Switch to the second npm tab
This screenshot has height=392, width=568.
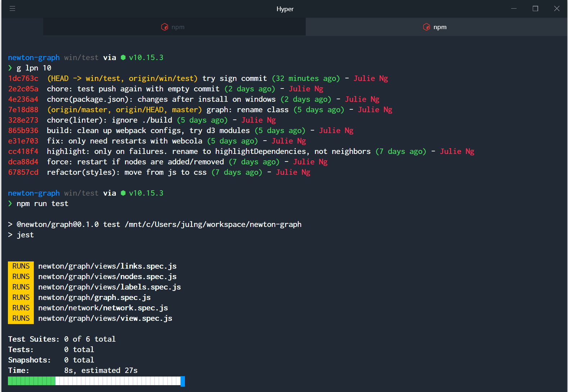tap(436, 27)
